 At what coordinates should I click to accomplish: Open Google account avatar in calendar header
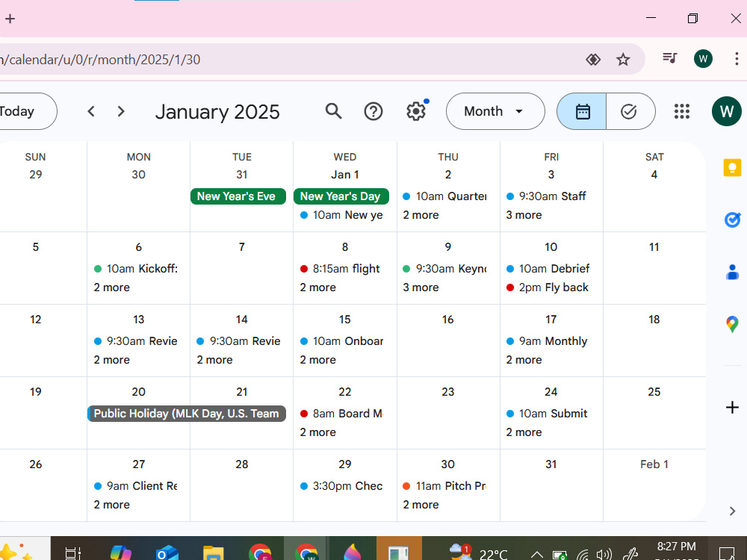coord(727,111)
